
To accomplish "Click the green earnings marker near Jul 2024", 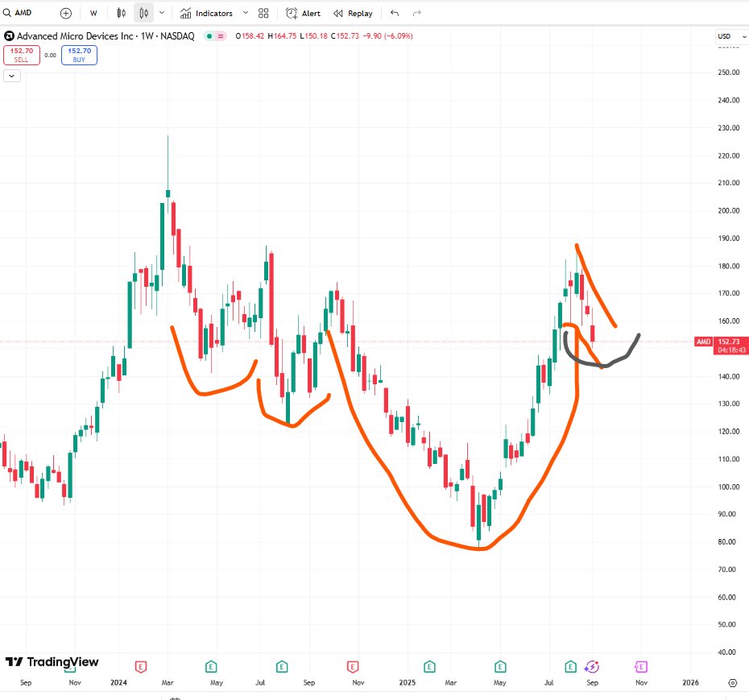I will point(282,666).
